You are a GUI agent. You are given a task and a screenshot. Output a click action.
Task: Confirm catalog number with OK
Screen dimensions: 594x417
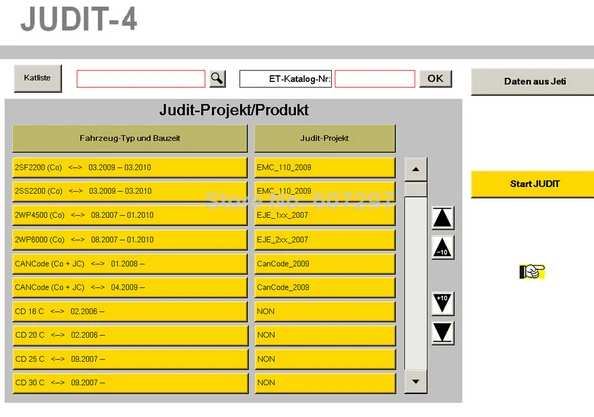pyautogui.click(x=435, y=78)
